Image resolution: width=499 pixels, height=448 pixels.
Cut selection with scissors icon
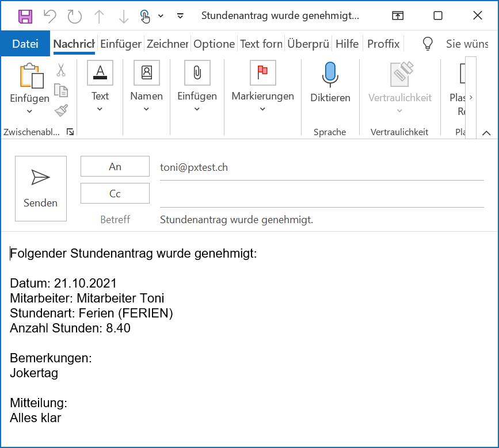(61, 70)
